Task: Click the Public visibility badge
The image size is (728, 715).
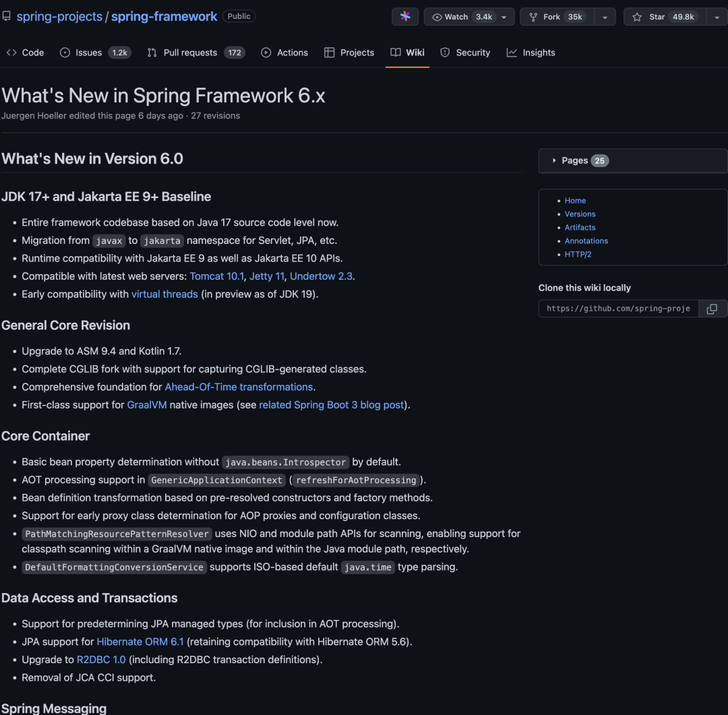Action: (239, 16)
